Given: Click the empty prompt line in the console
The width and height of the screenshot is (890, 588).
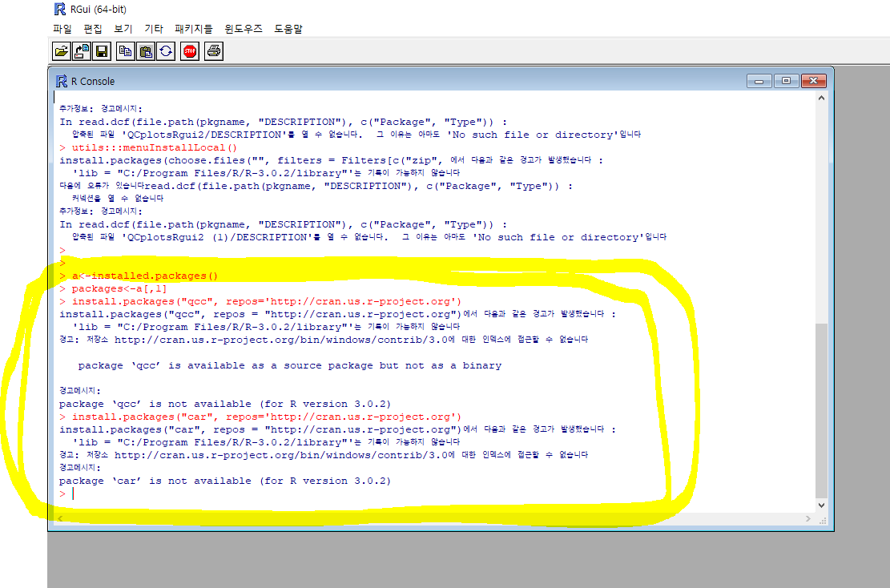Looking at the screenshot, I should tap(320, 494).
